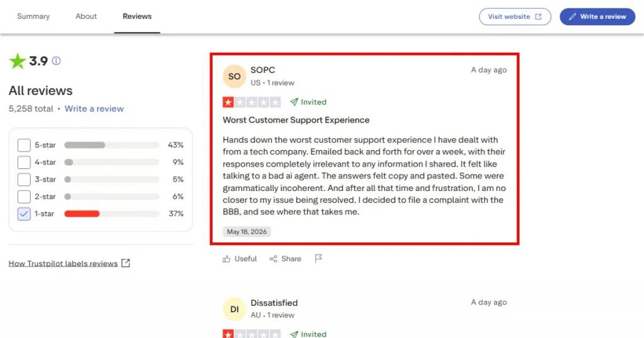This screenshot has height=338, width=644.
Task: Click the May 18, 2026 date tag
Action: pos(247,232)
